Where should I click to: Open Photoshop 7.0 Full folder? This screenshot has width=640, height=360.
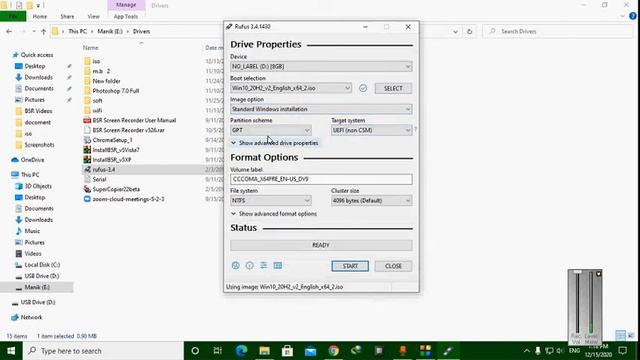tap(116, 91)
